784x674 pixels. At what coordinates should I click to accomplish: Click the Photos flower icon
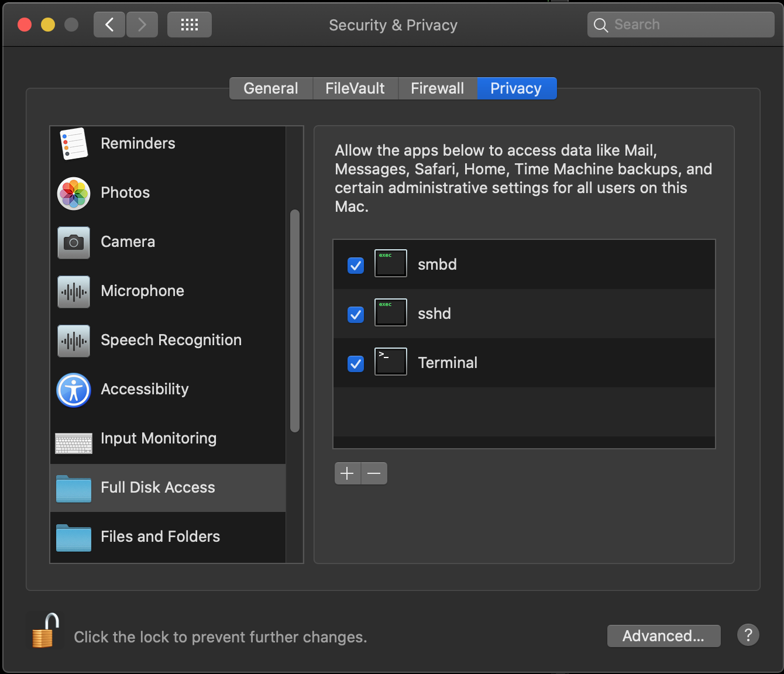click(x=74, y=193)
